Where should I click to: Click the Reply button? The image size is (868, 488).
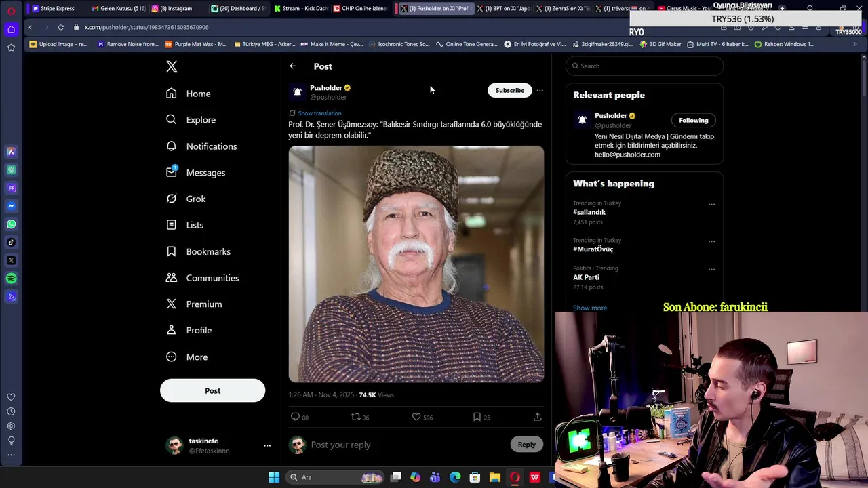coord(526,445)
